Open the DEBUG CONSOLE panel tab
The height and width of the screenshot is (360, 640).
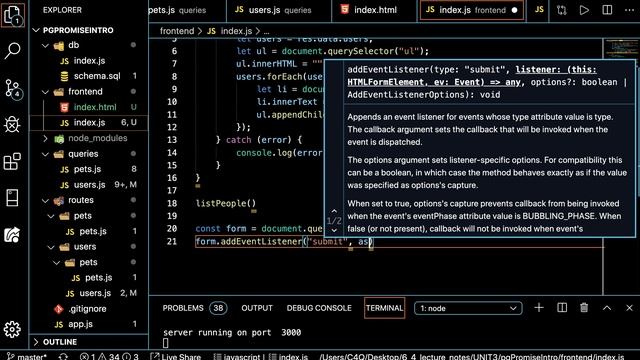319,308
